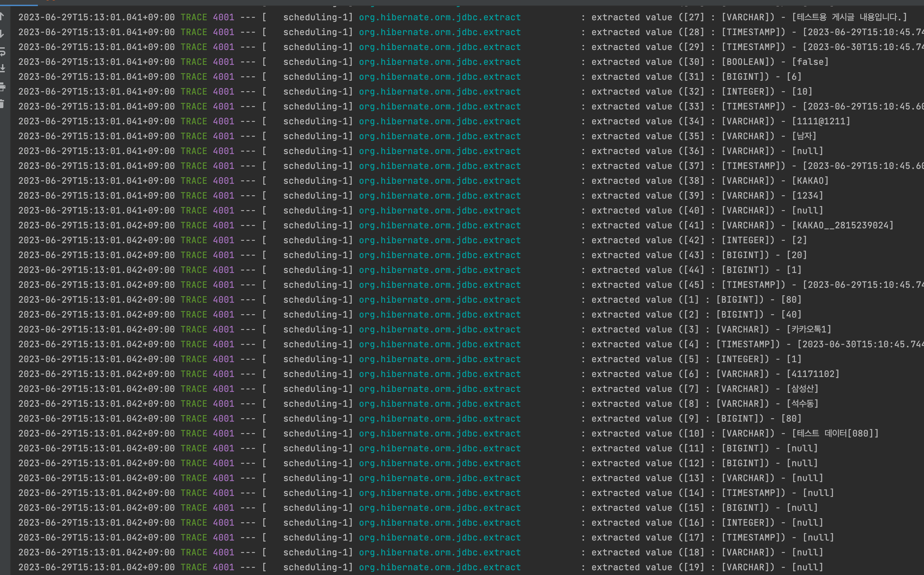
Task: Click the Up the Stack Trace arrow
Action: (2, 16)
